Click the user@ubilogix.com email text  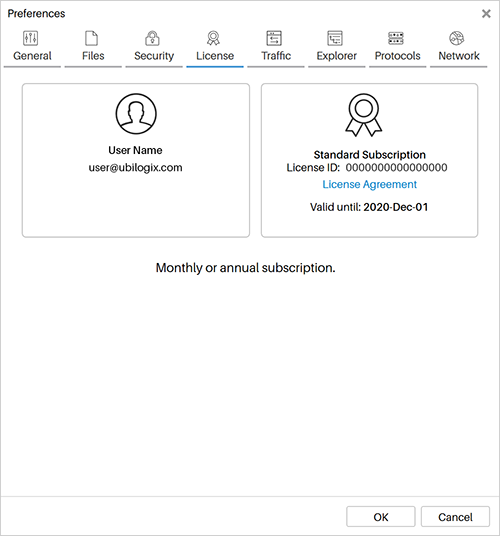pos(135,168)
